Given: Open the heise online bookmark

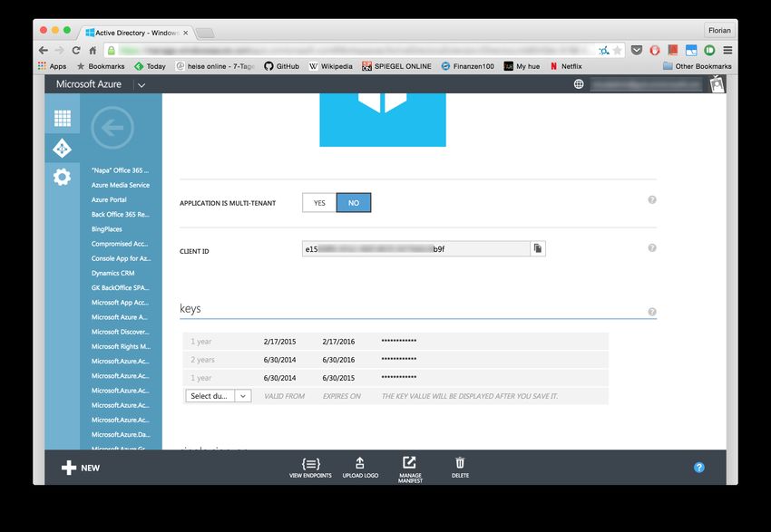Looking at the screenshot, I should 215,66.
